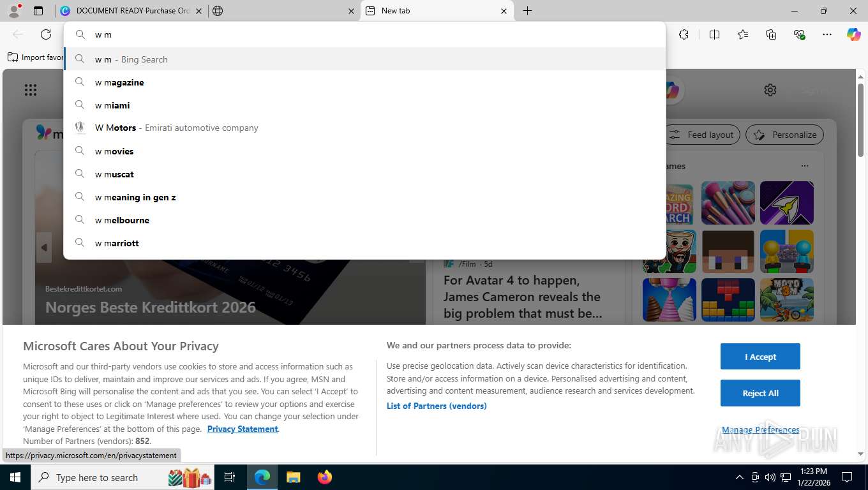Click the address bar input containing 'w m'
The image size is (868, 490).
point(365,34)
